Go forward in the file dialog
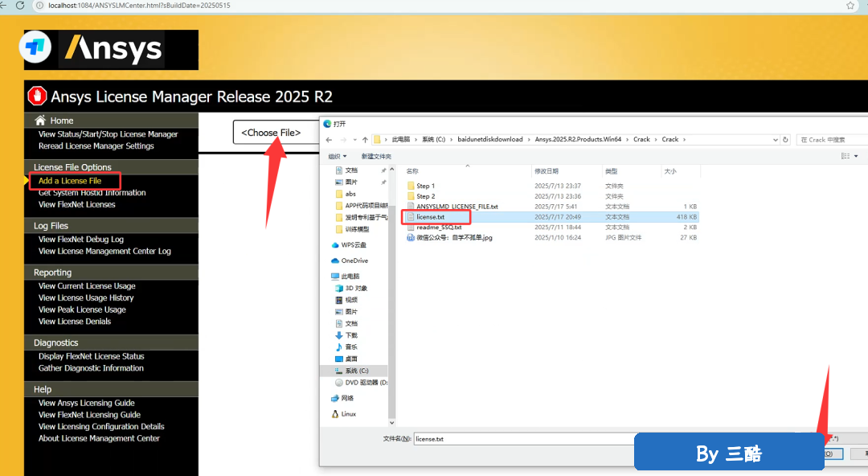The width and height of the screenshot is (868, 476). tap(343, 140)
